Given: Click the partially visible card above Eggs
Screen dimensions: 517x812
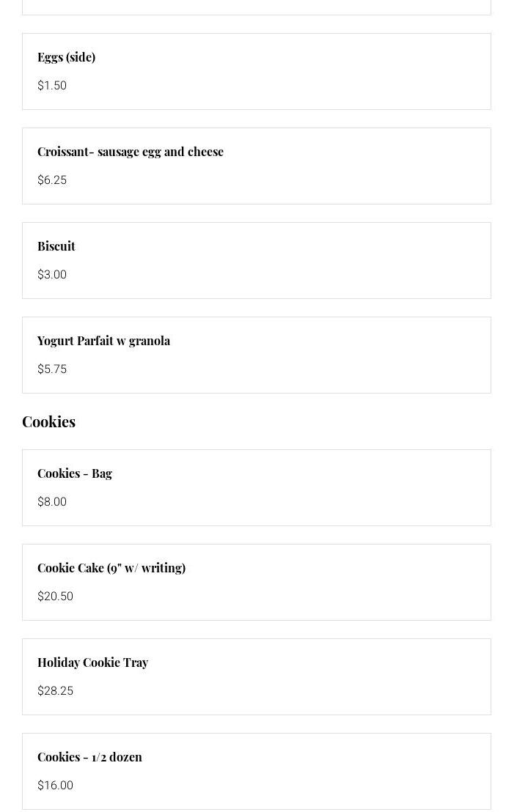Looking at the screenshot, I should [x=256, y=7].
